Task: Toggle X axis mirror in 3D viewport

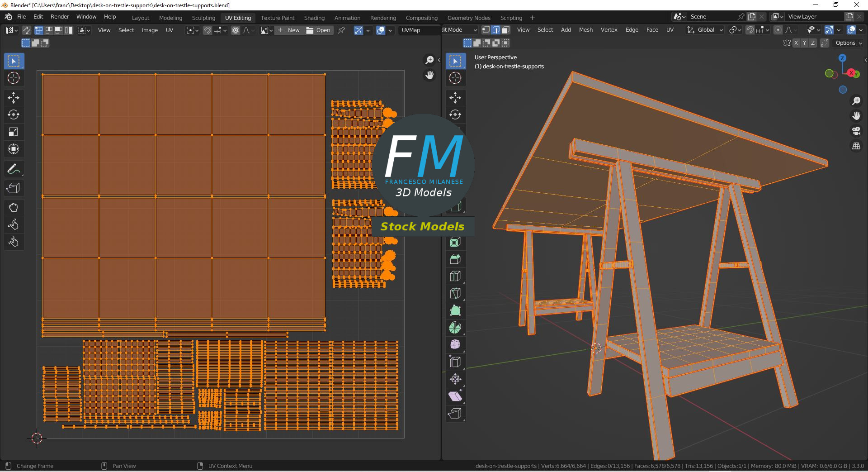Action: [x=796, y=43]
